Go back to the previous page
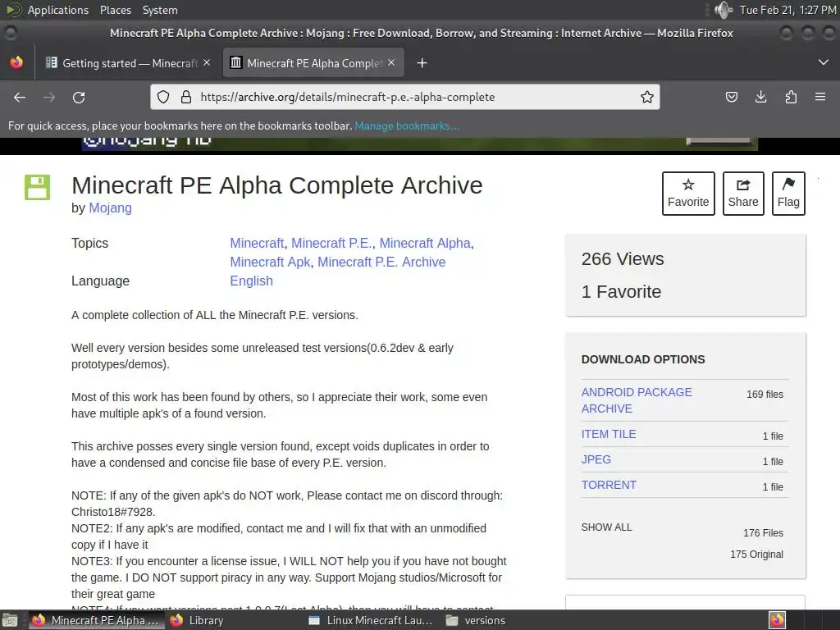 tap(20, 97)
